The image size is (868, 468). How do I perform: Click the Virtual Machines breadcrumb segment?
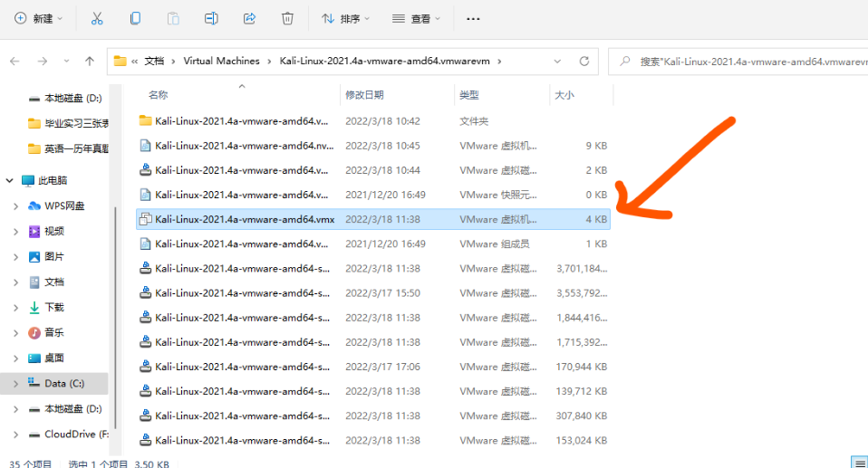221,61
